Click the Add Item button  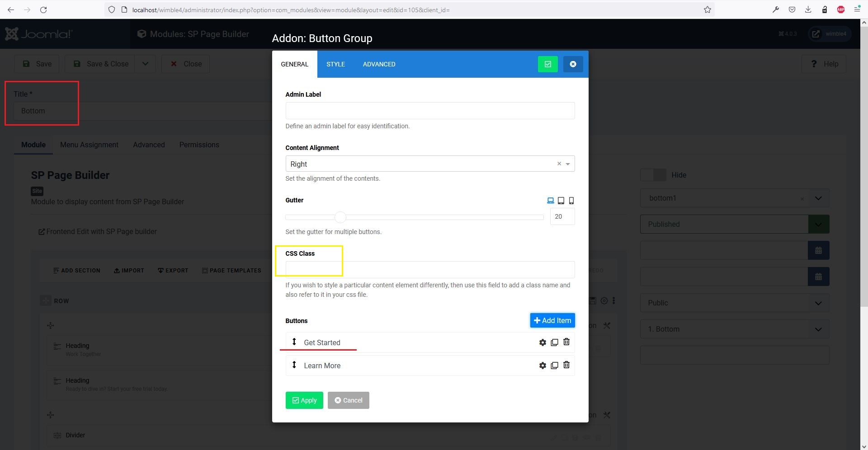tap(552, 320)
